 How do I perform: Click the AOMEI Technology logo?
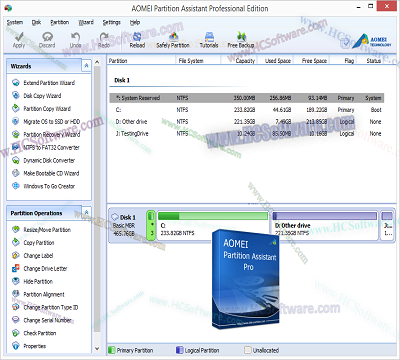pyautogui.click(x=372, y=41)
